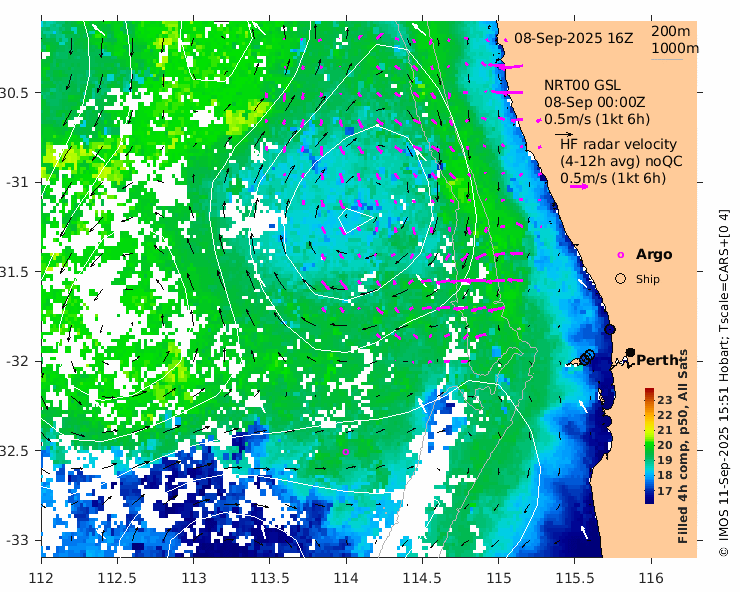Screen dimensions: 740x592
Task: Click colorbar tick label 20
Action: tap(664, 445)
